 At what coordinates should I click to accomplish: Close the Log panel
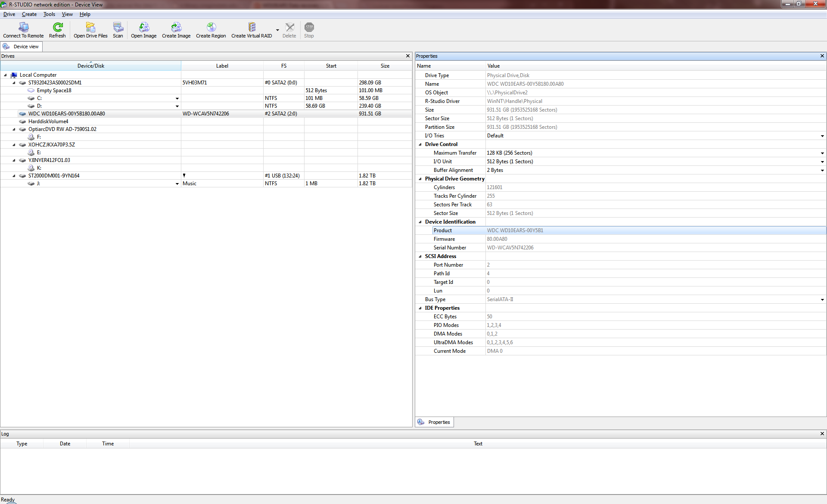point(822,434)
